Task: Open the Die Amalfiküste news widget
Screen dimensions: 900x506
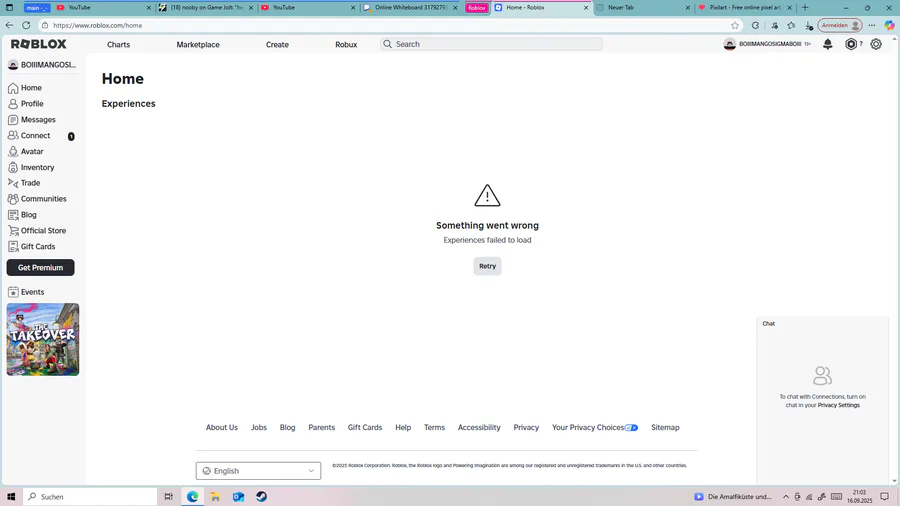Action: point(733,497)
